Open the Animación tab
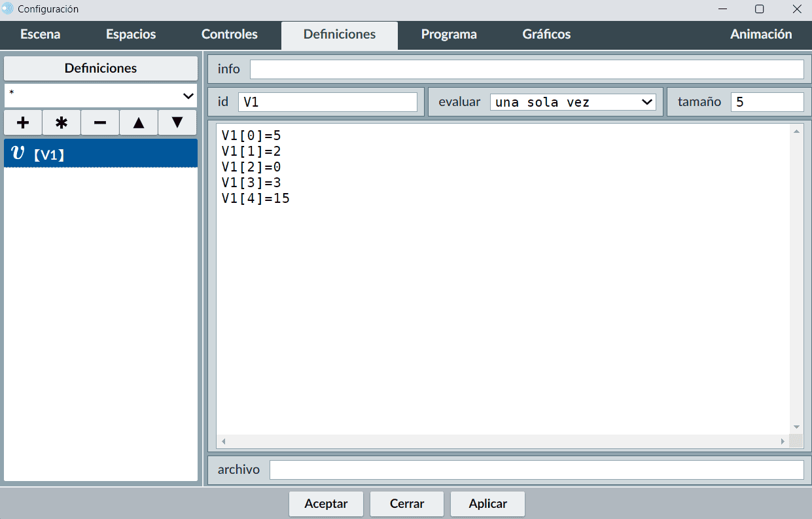Viewport: 812px width, 519px height. coord(761,35)
